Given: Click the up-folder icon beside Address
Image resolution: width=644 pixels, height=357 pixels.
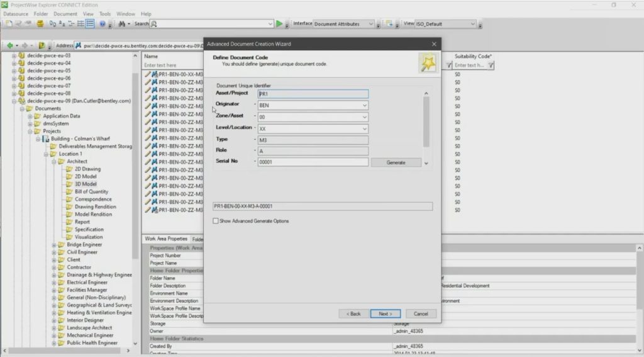Looking at the screenshot, I should pyautogui.click(x=42, y=46).
